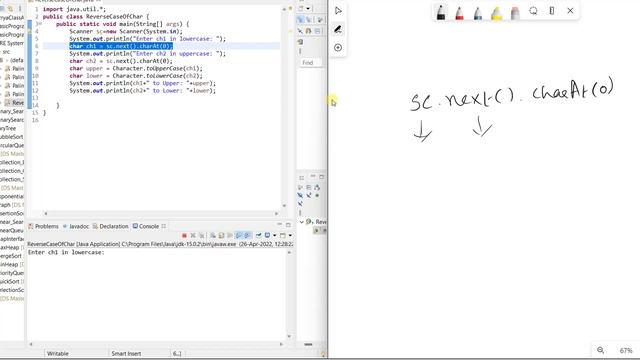Viewport: 640px width, 360px height.
Task: Toggle Show Console on standard error change
Action: point(248,236)
